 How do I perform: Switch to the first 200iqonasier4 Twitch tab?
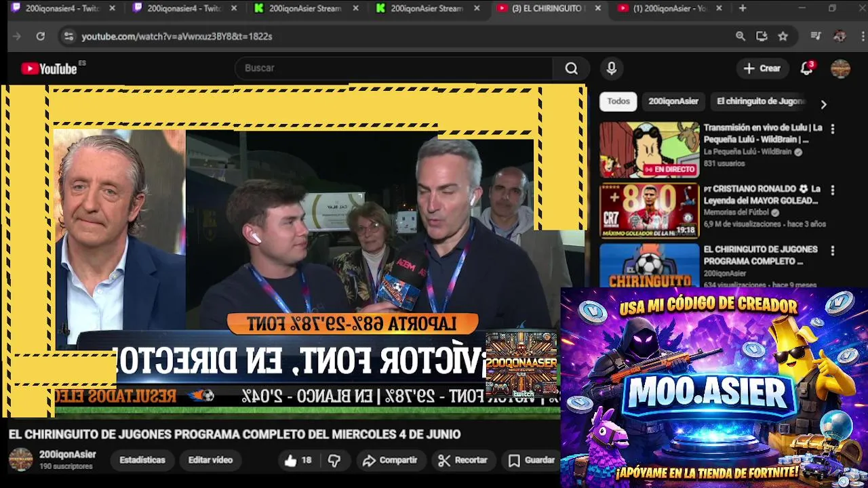tap(62, 8)
